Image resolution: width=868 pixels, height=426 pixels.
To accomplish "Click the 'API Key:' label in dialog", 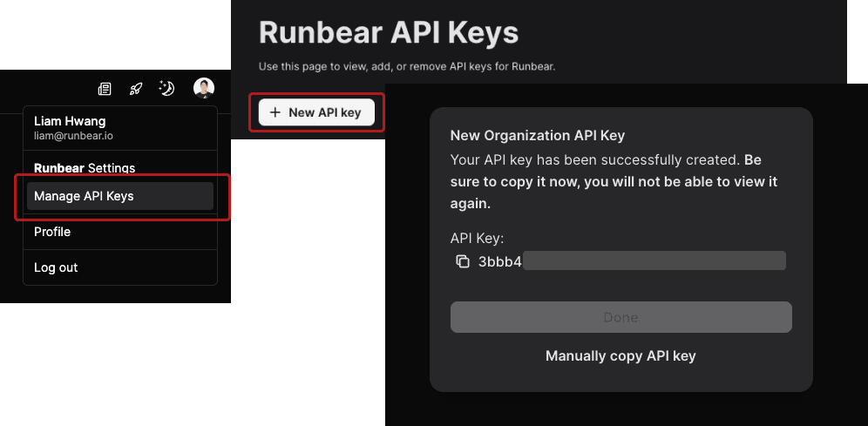I will coord(477,238).
